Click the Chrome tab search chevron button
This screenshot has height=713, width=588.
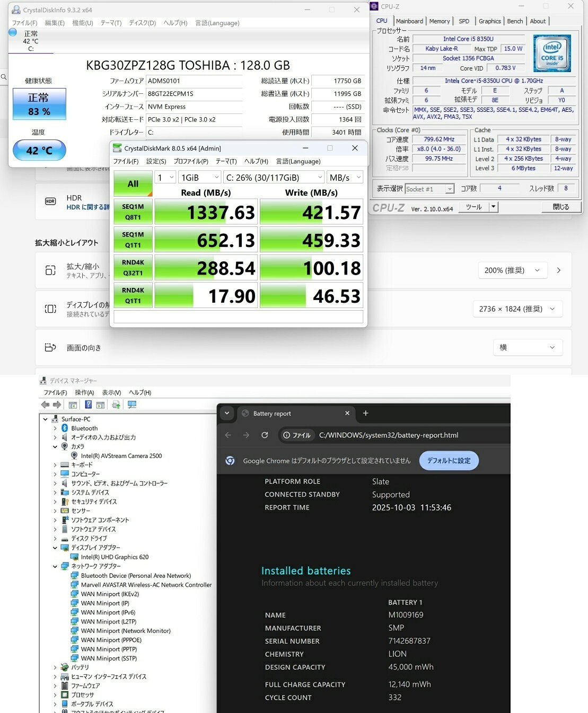click(x=227, y=413)
